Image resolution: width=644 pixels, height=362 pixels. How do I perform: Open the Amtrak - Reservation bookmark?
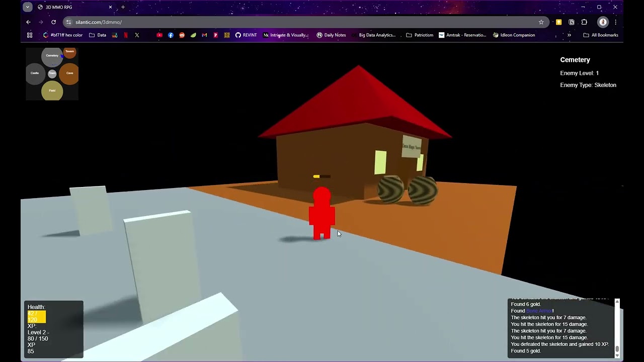click(x=462, y=35)
